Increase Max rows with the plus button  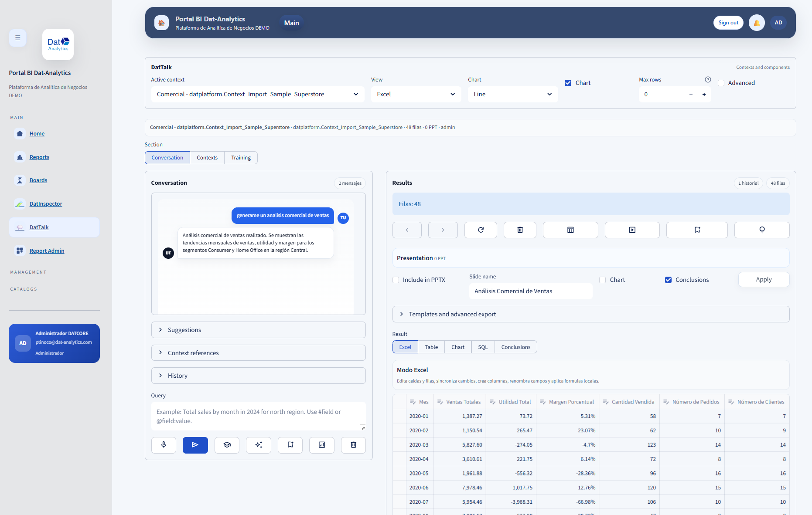click(x=704, y=94)
